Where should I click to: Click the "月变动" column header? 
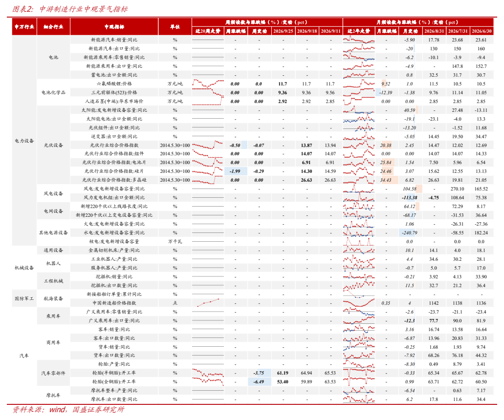[x=410, y=31]
